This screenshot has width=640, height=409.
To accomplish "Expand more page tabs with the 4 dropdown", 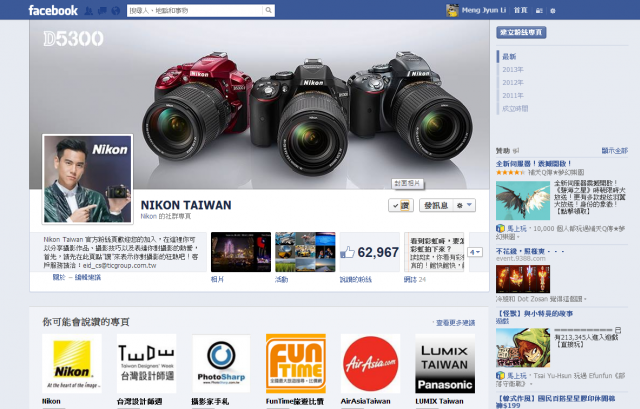I will pos(475,252).
